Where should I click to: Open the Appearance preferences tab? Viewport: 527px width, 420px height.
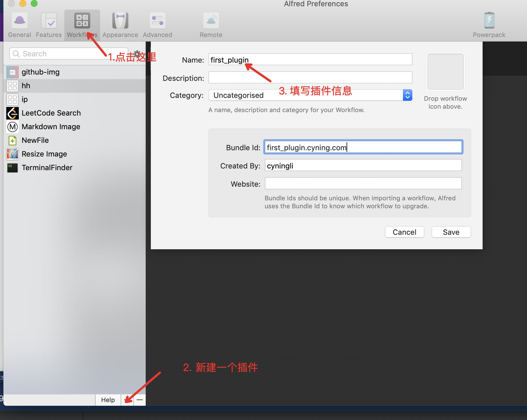point(120,25)
